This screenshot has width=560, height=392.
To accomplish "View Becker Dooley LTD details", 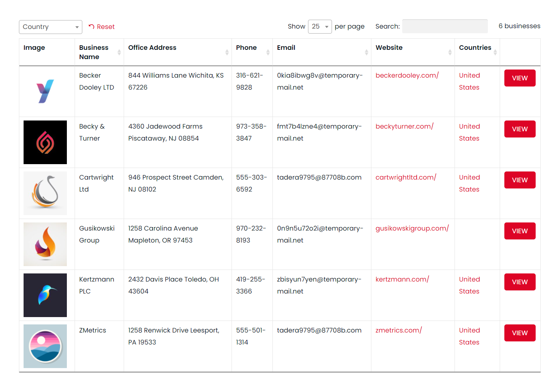I will pyautogui.click(x=519, y=78).
